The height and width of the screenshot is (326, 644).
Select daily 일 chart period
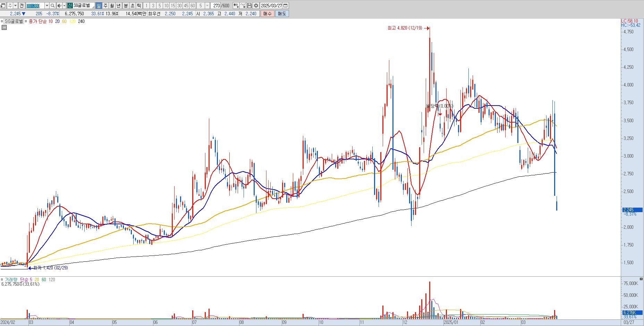[99, 6]
